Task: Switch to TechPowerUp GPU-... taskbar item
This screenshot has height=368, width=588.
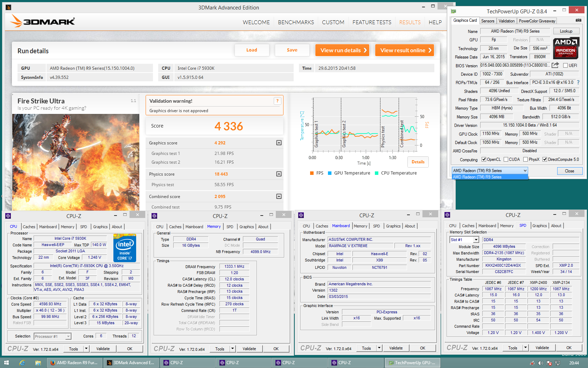Action: pos(413,363)
